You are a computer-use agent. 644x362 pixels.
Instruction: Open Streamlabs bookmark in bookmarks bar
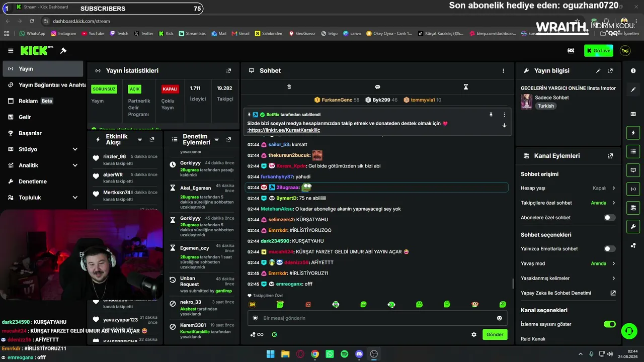(192, 34)
